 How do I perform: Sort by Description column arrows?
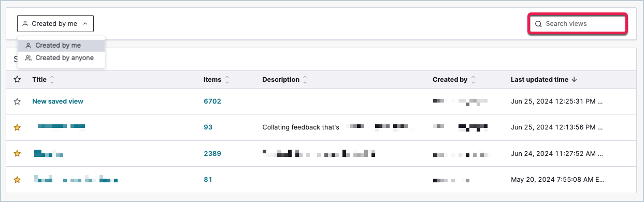305,80
